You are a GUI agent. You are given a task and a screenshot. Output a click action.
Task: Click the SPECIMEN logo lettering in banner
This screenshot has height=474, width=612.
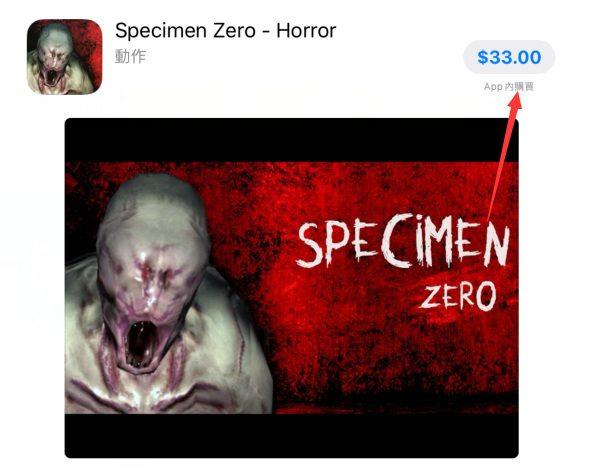[x=404, y=241]
